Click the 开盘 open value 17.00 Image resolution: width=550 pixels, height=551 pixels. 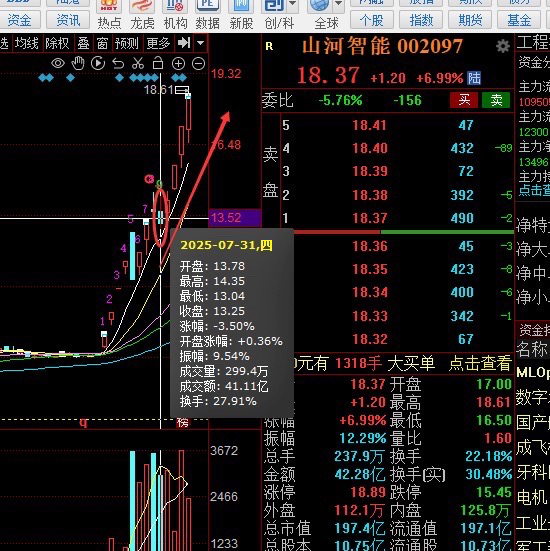pos(494,384)
